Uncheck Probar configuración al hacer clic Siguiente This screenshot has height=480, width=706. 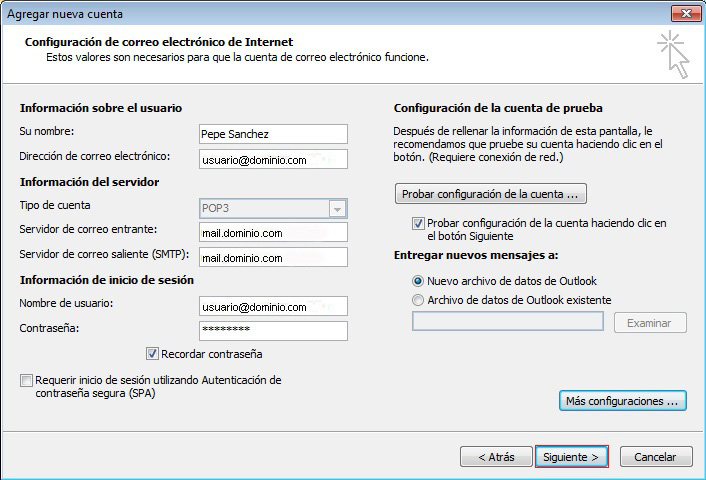[x=418, y=224]
